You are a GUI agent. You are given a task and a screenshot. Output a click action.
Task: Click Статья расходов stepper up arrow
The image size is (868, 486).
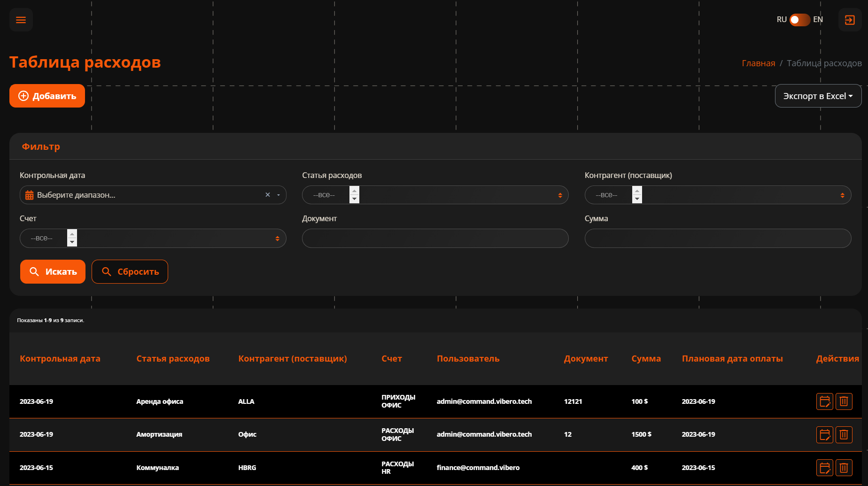[x=355, y=190]
